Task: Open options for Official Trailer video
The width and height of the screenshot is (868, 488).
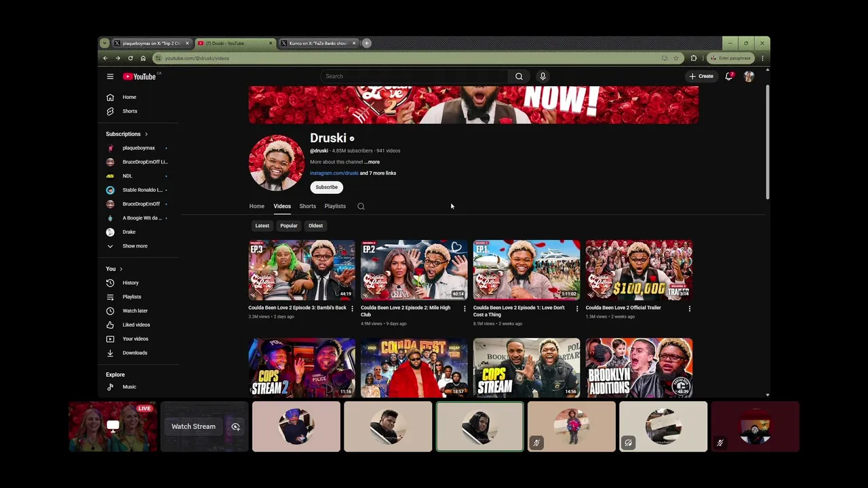Action: (x=690, y=308)
